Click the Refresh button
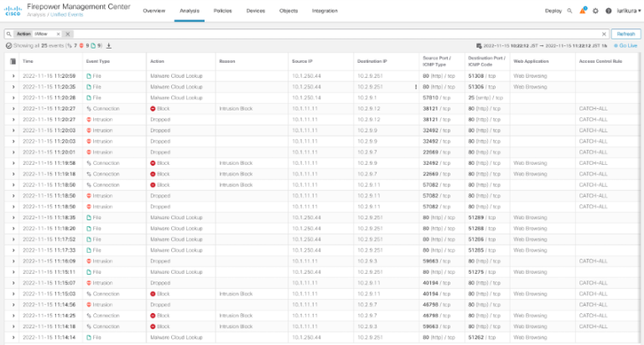Screen dimensions: 644x345 tap(626, 34)
